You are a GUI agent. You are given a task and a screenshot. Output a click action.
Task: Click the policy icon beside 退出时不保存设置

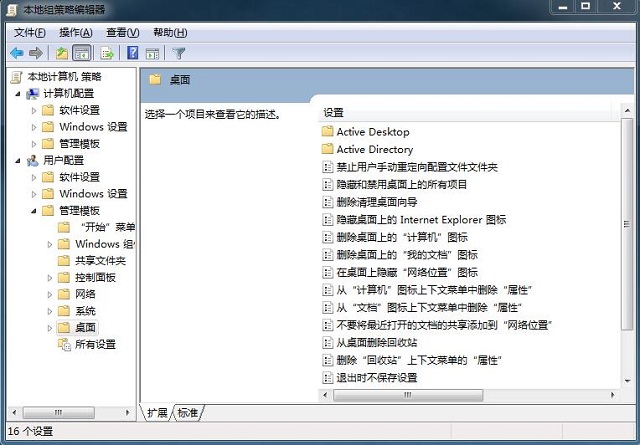(x=327, y=378)
